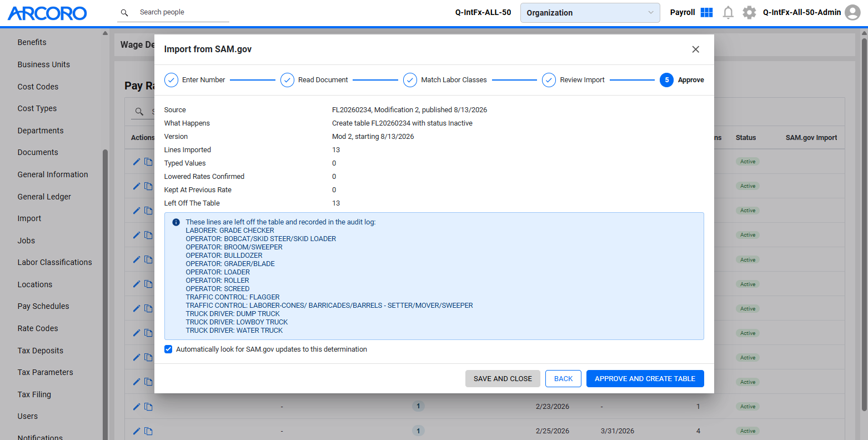Open the settings gear

pos(749,12)
